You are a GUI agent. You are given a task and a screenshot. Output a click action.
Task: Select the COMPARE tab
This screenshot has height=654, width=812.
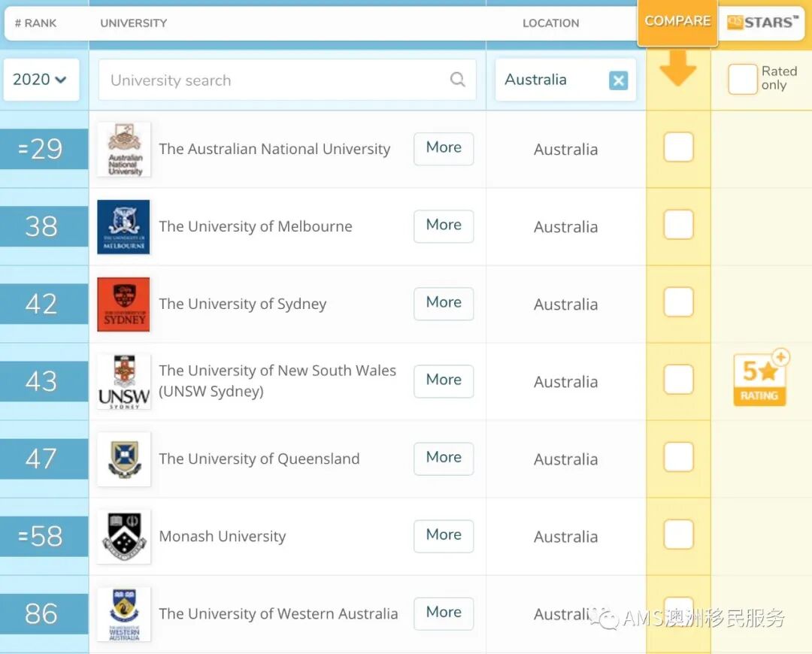[677, 22]
